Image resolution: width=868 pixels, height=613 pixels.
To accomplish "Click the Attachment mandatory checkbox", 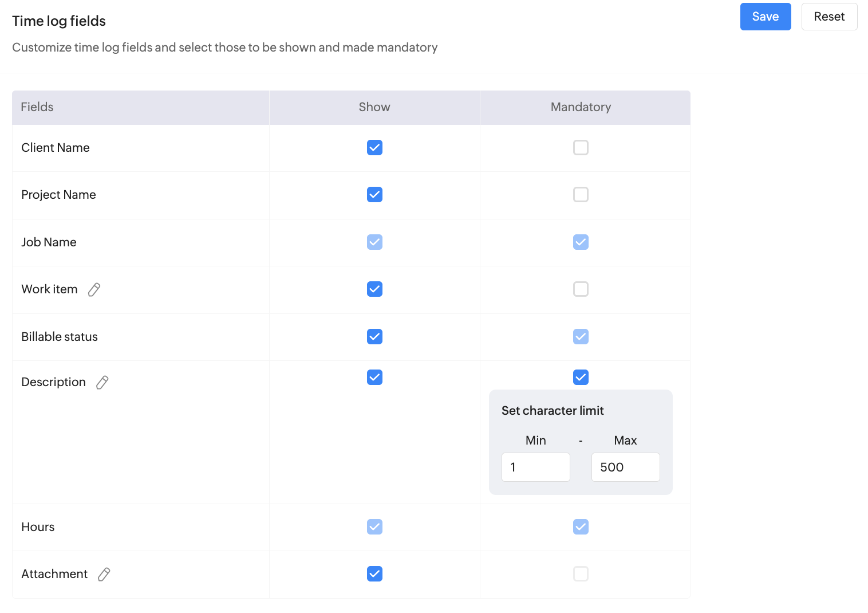I will click(x=581, y=574).
